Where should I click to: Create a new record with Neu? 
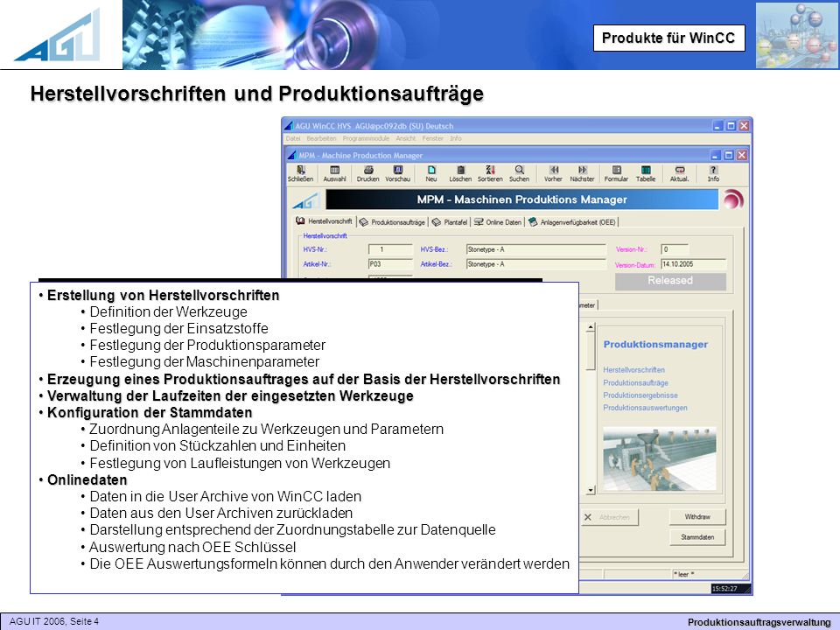(x=431, y=173)
